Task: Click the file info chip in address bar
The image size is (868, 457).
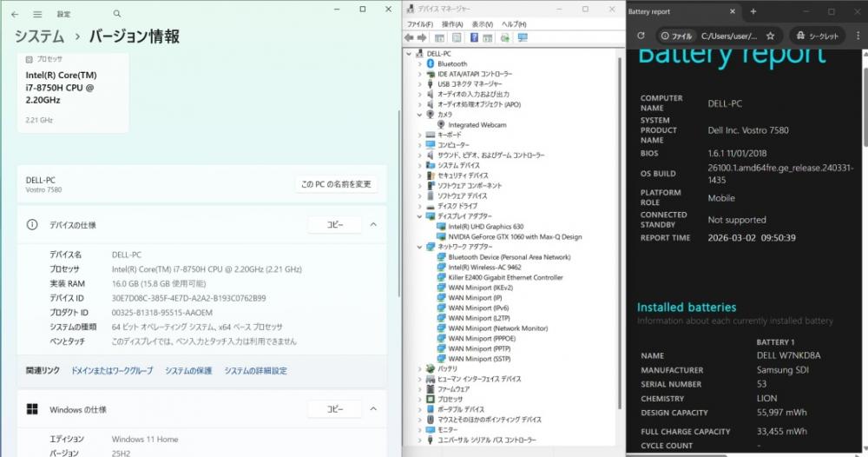Action: coord(676,36)
